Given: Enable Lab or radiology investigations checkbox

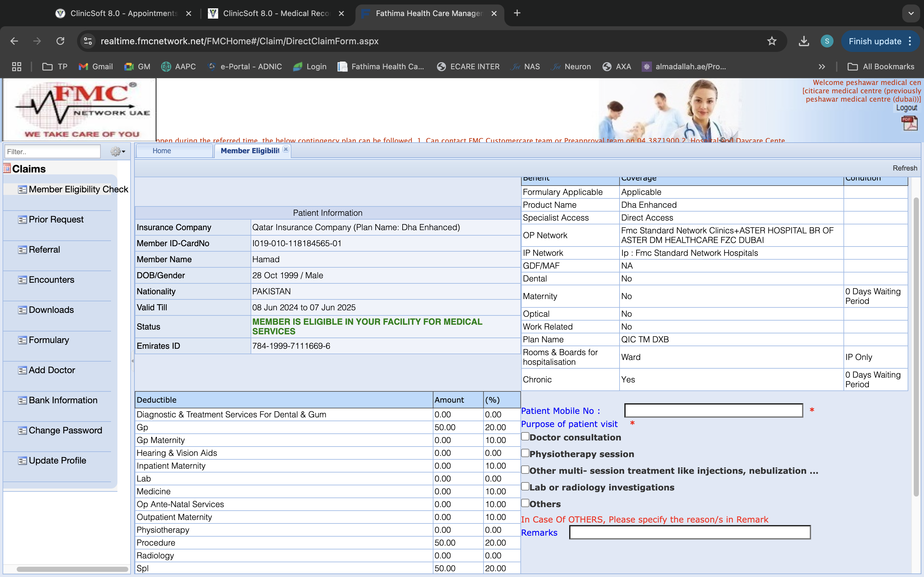Looking at the screenshot, I should (526, 486).
